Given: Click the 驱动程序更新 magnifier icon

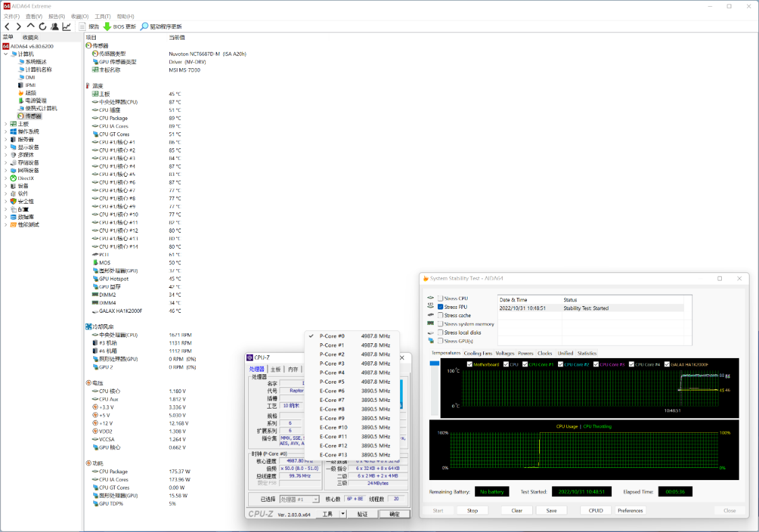Looking at the screenshot, I should (x=144, y=26).
